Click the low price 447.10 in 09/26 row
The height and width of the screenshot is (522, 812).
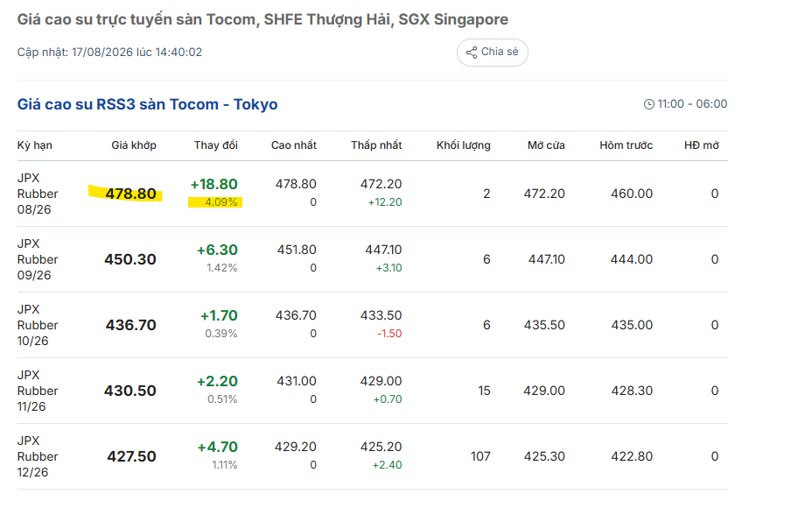click(384, 250)
